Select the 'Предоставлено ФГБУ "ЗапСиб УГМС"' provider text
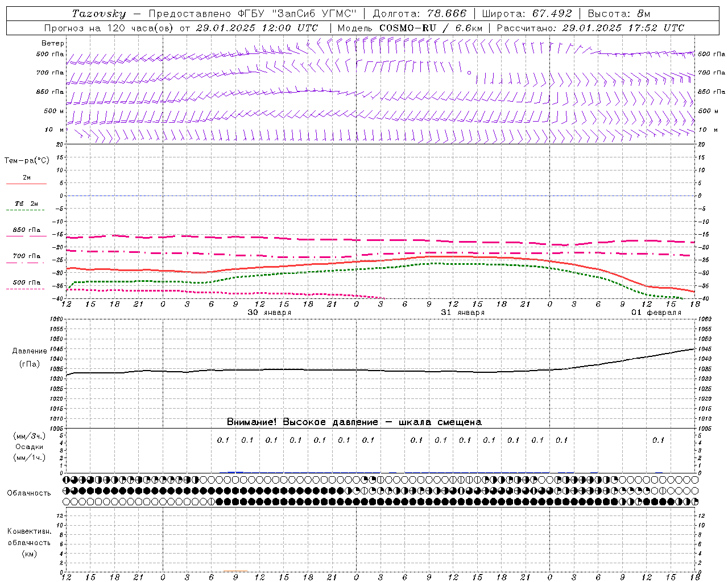This screenshot has width=728, height=582. (x=253, y=14)
